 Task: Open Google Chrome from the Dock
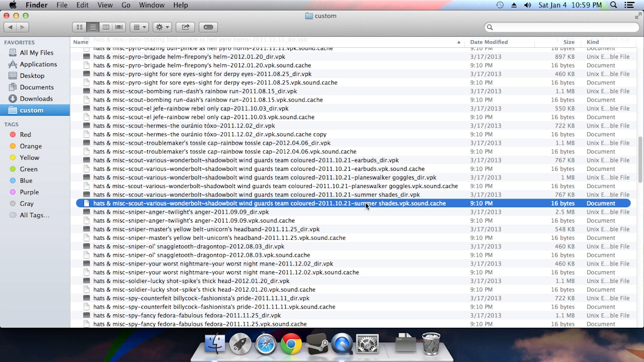[291, 344]
